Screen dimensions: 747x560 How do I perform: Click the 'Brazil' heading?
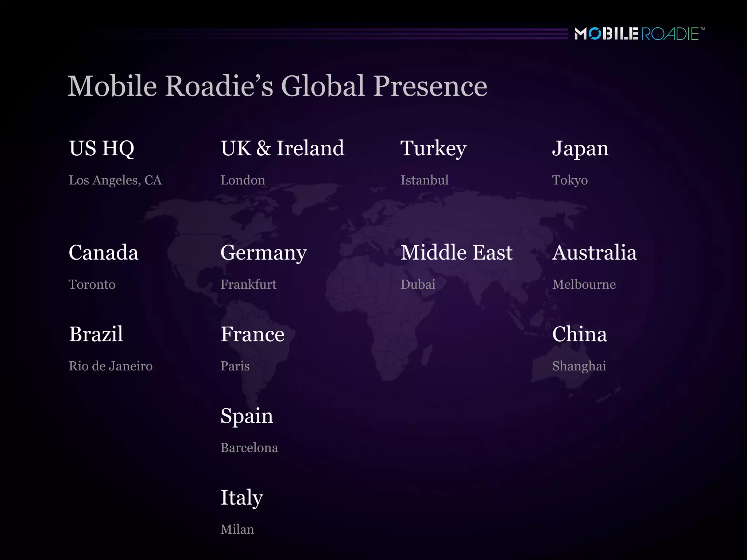(96, 334)
